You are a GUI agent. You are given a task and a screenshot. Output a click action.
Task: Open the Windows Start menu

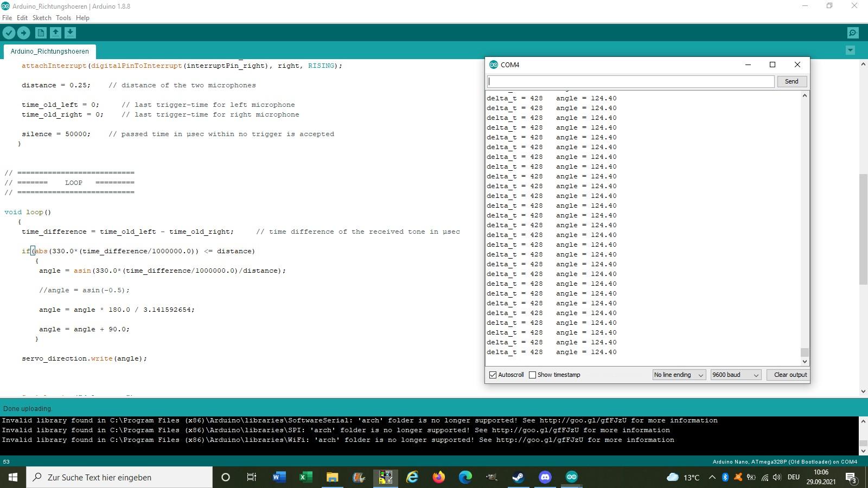click(x=13, y=477)
